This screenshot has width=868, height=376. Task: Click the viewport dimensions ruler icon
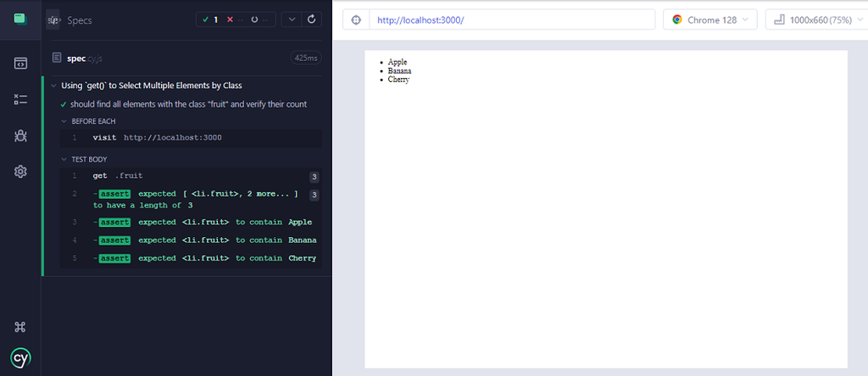[x=780, y=20]
